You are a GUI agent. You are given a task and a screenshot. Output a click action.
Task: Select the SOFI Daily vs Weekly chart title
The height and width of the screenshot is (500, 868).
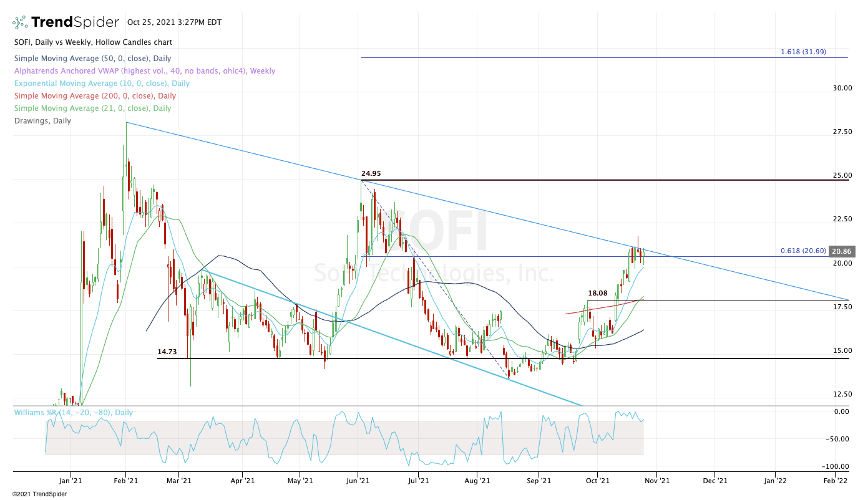[x=92, y=42]
